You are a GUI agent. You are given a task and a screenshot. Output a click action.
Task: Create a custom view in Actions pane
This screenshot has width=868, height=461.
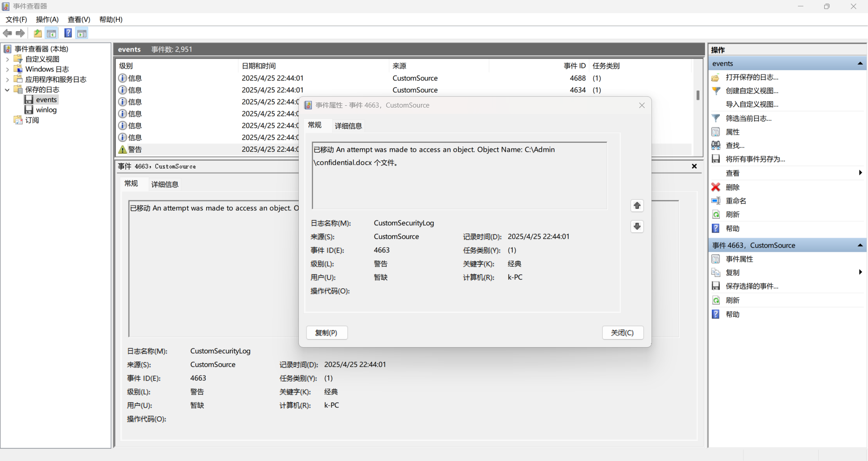click(752, 91)
